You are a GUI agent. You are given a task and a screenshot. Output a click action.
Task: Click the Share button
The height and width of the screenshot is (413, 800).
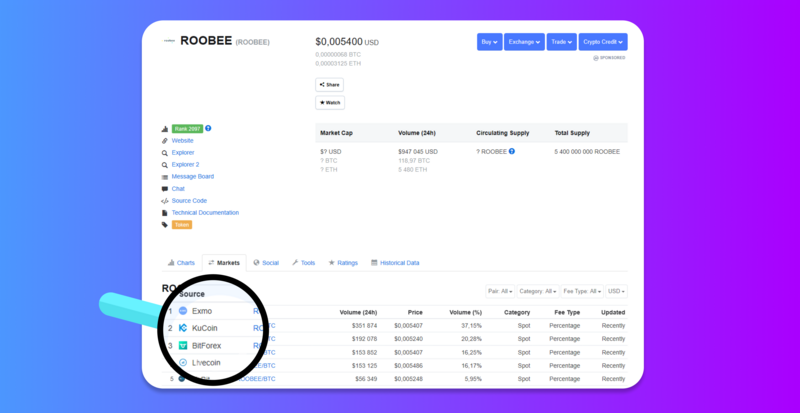330,85
